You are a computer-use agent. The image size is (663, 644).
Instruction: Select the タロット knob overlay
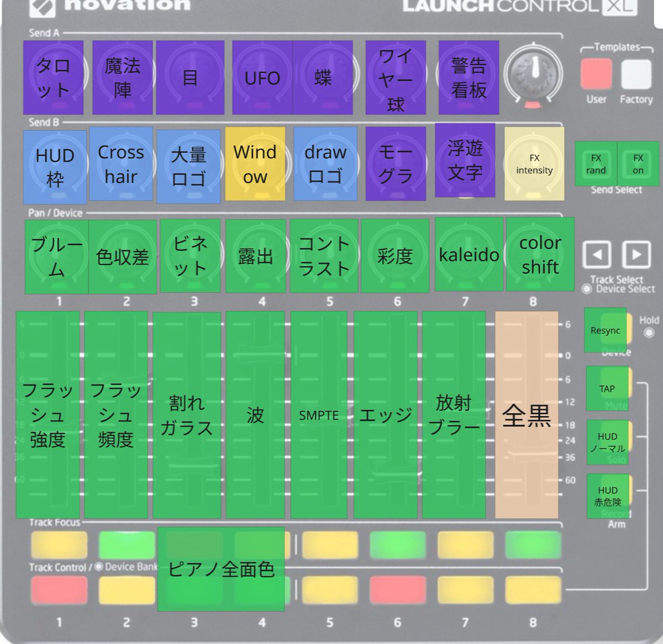point(53,77)
